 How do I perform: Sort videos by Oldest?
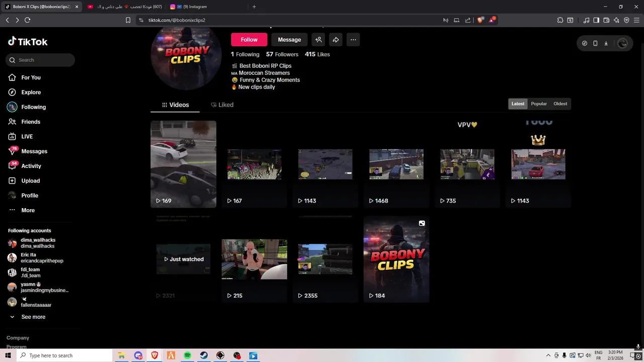coord(560,104)
